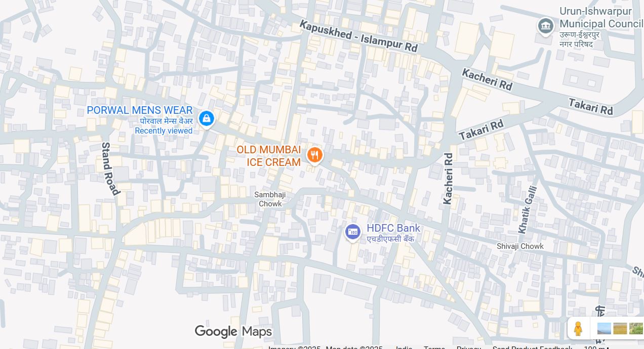Viewport: 644px width, 349px height.
Task: Click the Porwal Mens Wear shopping pin
Action: 206,119
